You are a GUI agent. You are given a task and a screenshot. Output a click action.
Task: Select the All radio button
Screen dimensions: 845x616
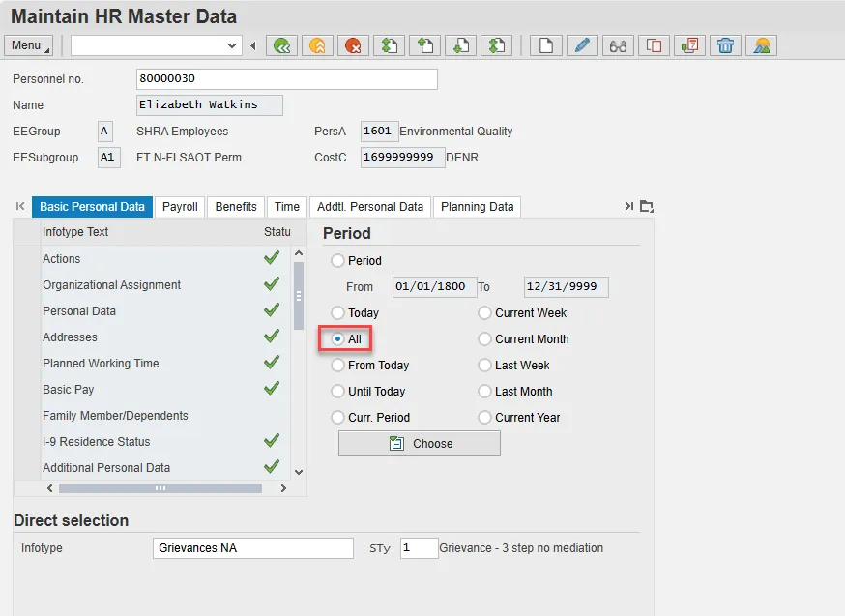[x=337, y=339]
